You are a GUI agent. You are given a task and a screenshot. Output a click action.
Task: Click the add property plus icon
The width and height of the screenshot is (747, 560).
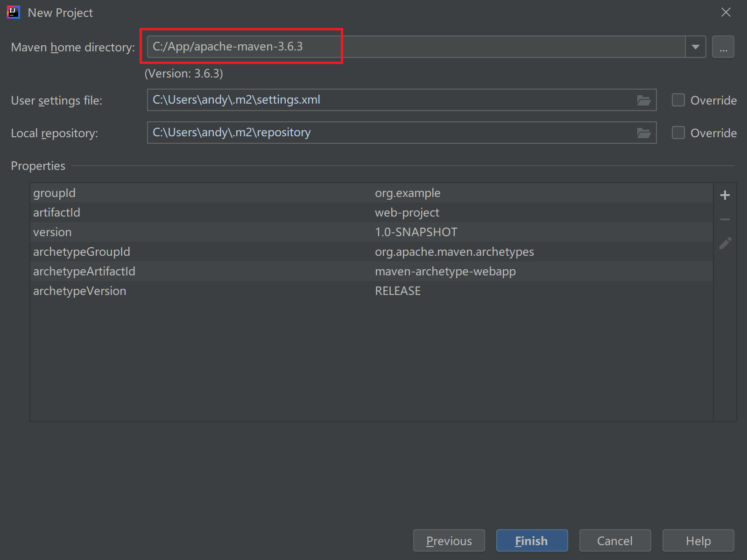point(725,195)
